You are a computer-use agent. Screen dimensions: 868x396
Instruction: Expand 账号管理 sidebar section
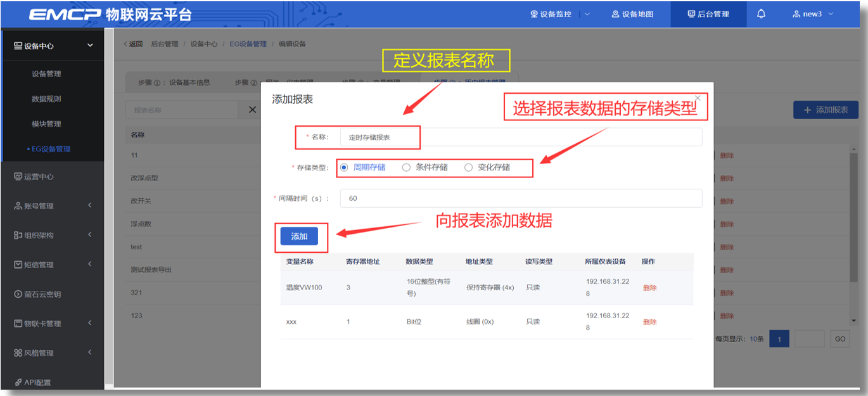coord(90,205)
